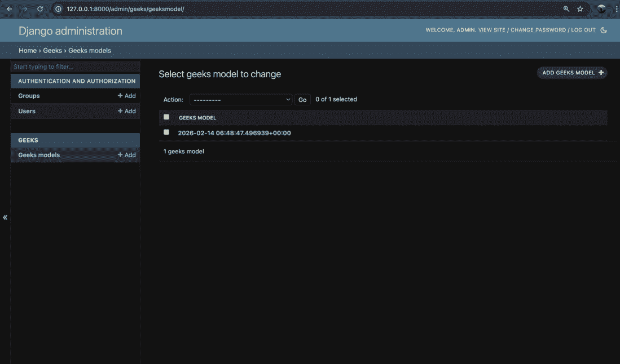This screenshot has height=364, width=620.
Task: Click the address bar URL
Action: (x=125, y=8)
